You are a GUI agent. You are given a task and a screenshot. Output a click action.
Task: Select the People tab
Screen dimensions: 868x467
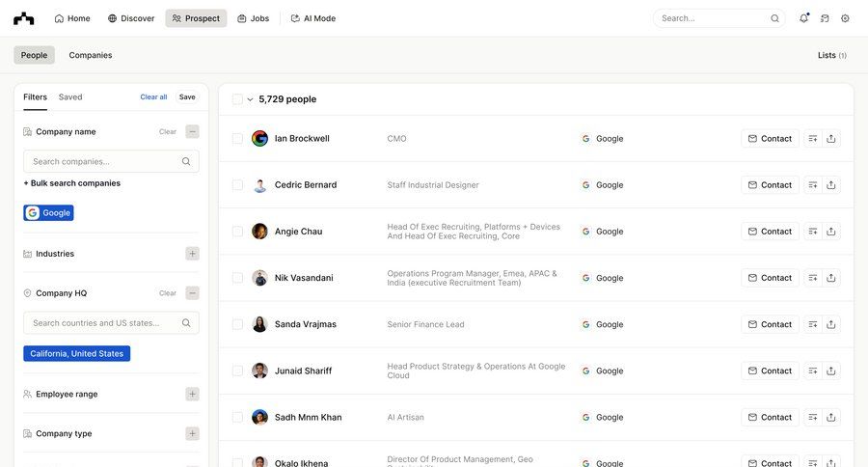35,55
